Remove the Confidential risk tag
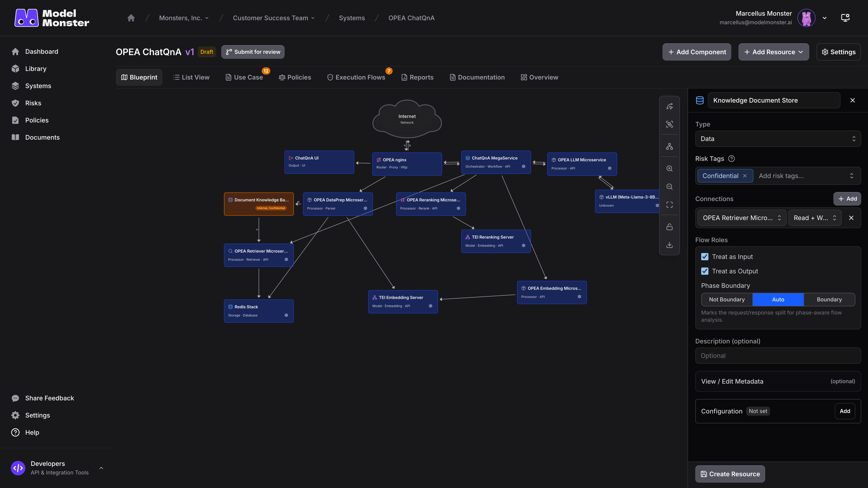This screenshot has height=488, width=868. tap(745, 176)
